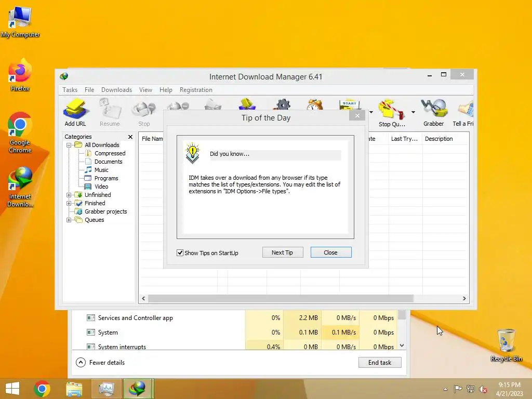Viewport: 532px width, 399px height.
Task: Click the Chrome icon in the taskbar
Action: click(x=42, y=389)
